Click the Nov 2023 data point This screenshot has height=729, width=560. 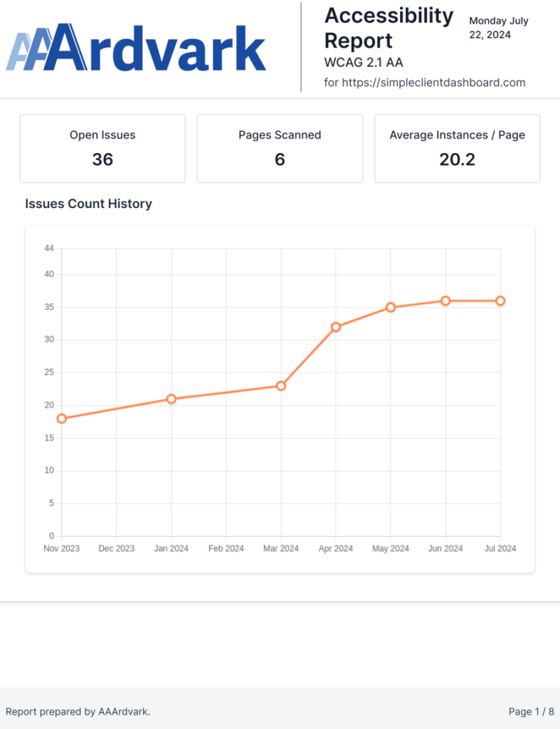point(62,419)
